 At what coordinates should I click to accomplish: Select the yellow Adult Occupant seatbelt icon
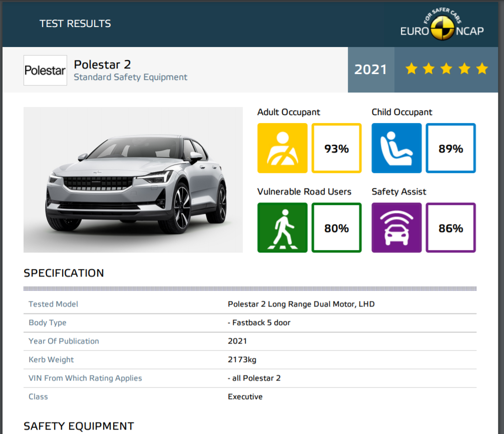pyautogui.click(x=282, y=148)
